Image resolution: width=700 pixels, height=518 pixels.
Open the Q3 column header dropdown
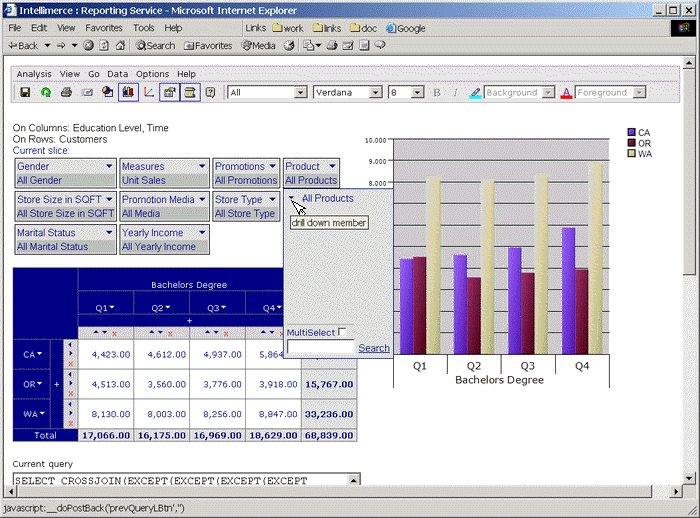[x=223, y=307]
